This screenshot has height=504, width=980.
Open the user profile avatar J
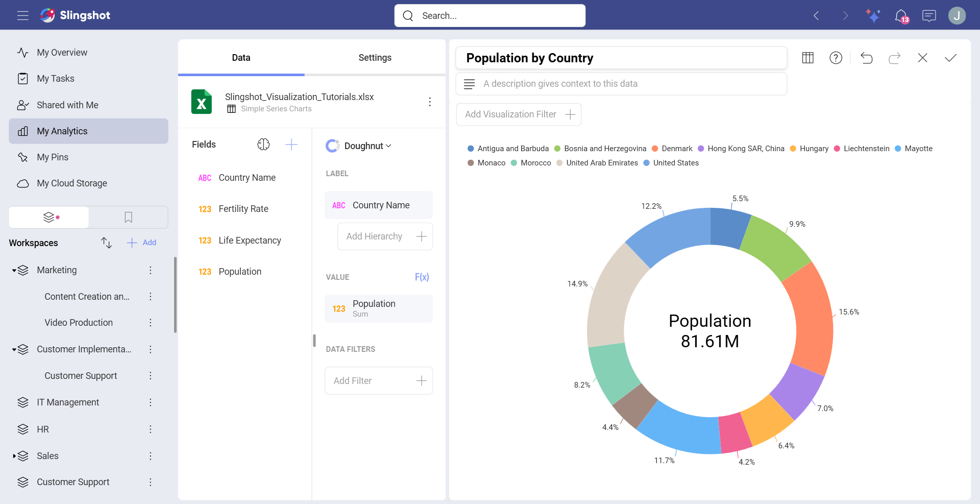[x=957, y=16]
